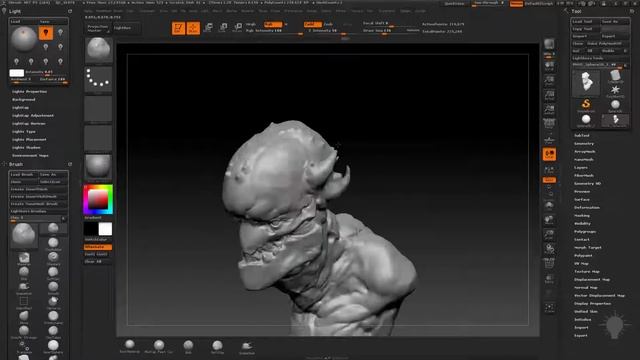
Task: Open the Deformation submenu
Action: click(x=587, y=208)
